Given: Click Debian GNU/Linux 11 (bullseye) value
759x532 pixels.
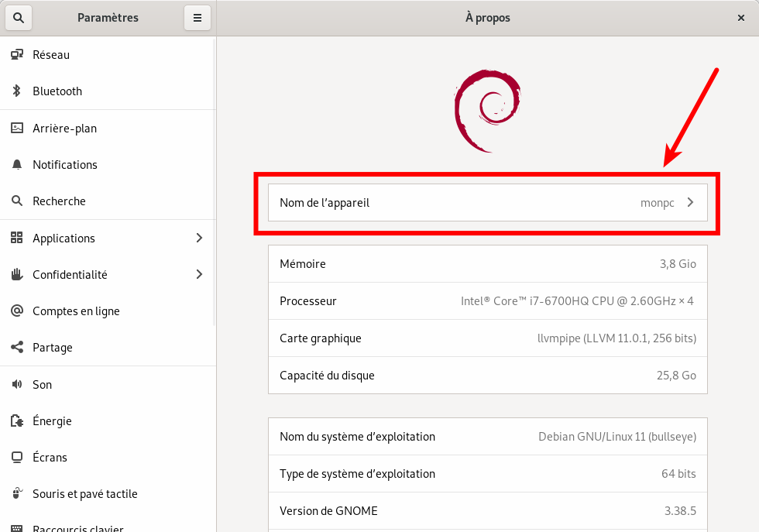Looking at the screenshot, I should point(617,437).
